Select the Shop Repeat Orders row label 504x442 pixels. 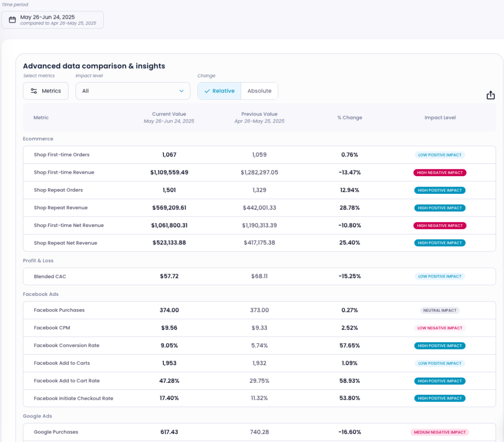[x=58, y=190]
